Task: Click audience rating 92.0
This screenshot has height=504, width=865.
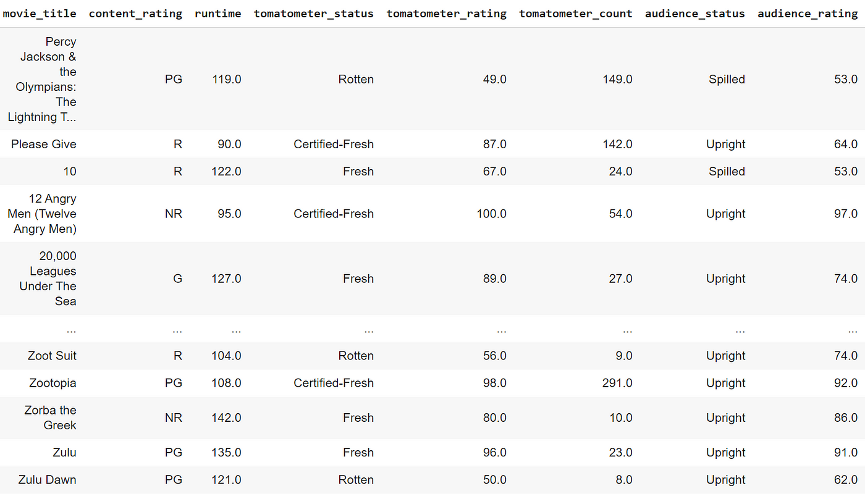Action: tap(846, 383)
